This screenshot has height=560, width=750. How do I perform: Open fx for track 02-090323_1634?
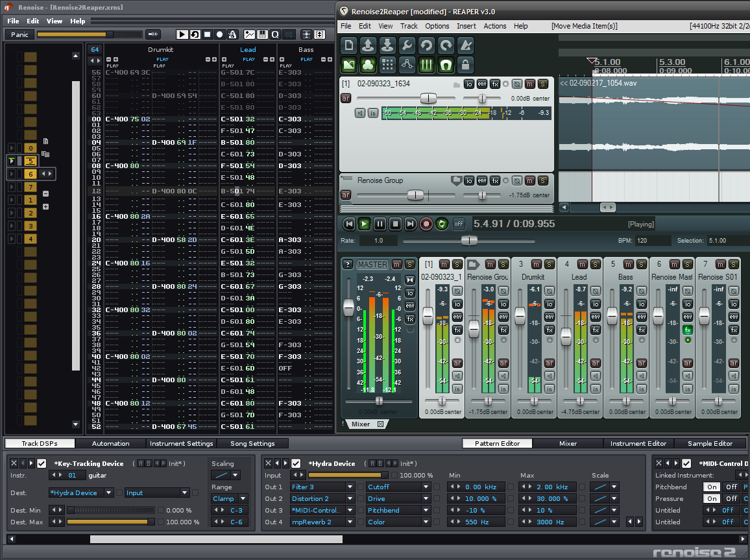coord(495,84)
